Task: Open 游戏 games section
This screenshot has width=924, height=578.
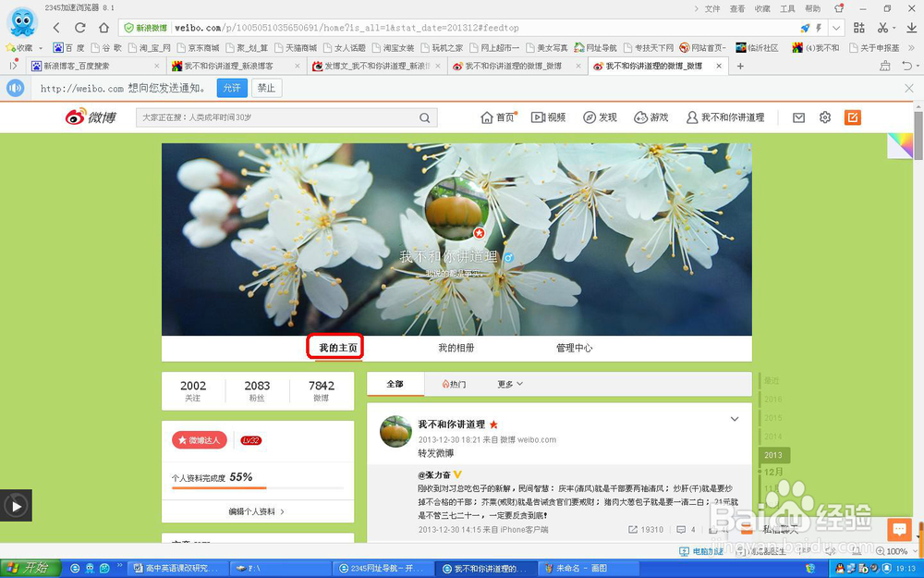Action: point(651,117)
